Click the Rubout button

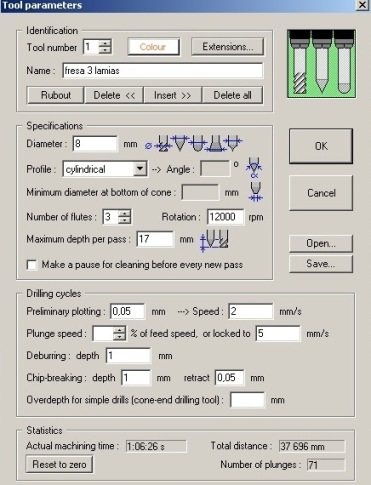pyautogui.click(x=56, y=95)
